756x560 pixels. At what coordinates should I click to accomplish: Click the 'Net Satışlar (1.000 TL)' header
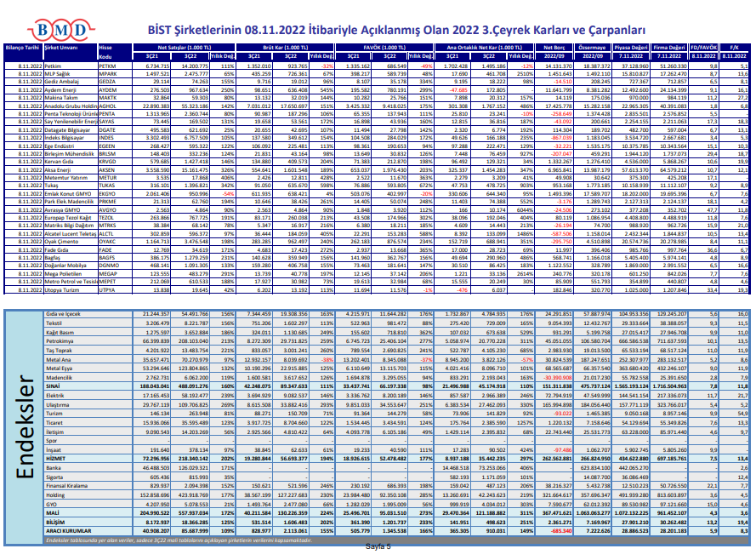(x=185, y=48)
